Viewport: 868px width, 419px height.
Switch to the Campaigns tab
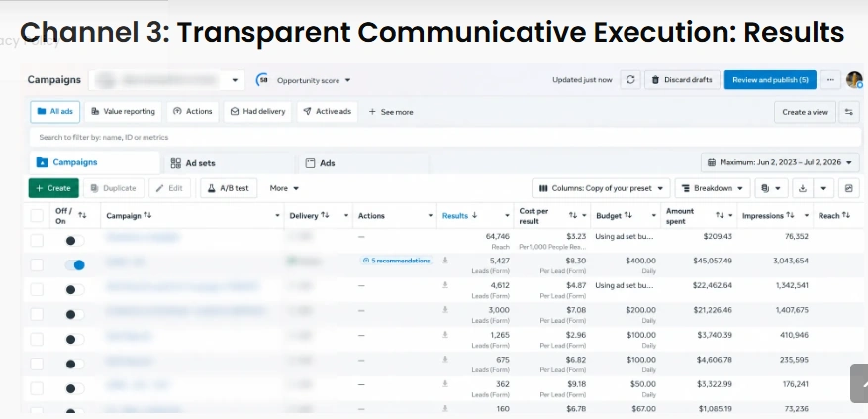(94, 162)
